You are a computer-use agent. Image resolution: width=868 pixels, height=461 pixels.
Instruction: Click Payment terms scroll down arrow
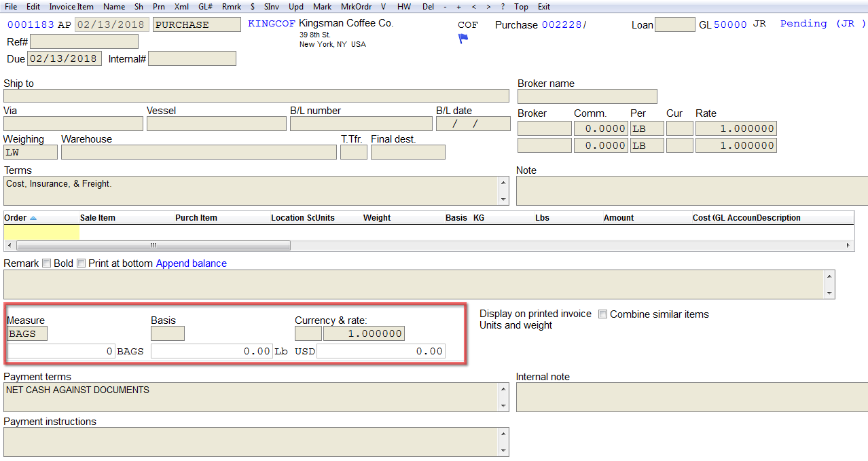coord(504,406)
